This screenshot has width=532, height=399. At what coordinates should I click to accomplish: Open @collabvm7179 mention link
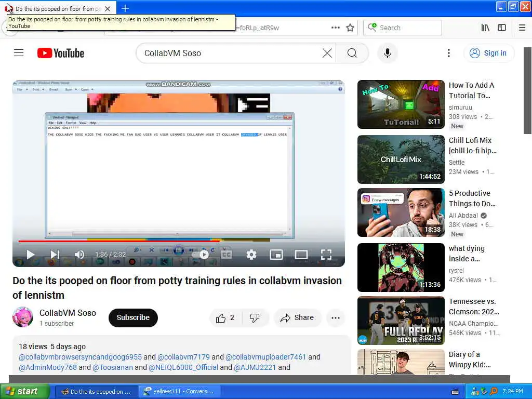click(183, 357)
